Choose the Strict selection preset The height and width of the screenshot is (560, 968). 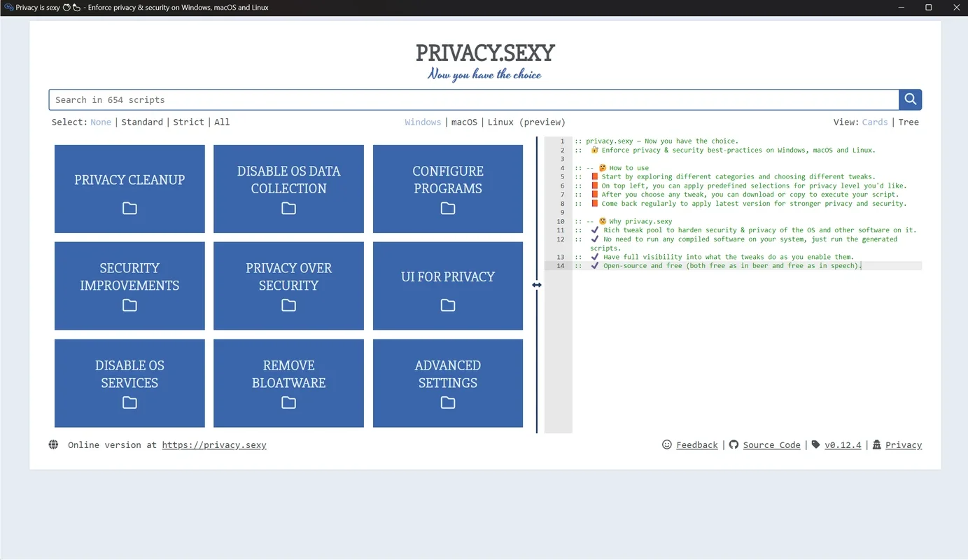[188, 122]
